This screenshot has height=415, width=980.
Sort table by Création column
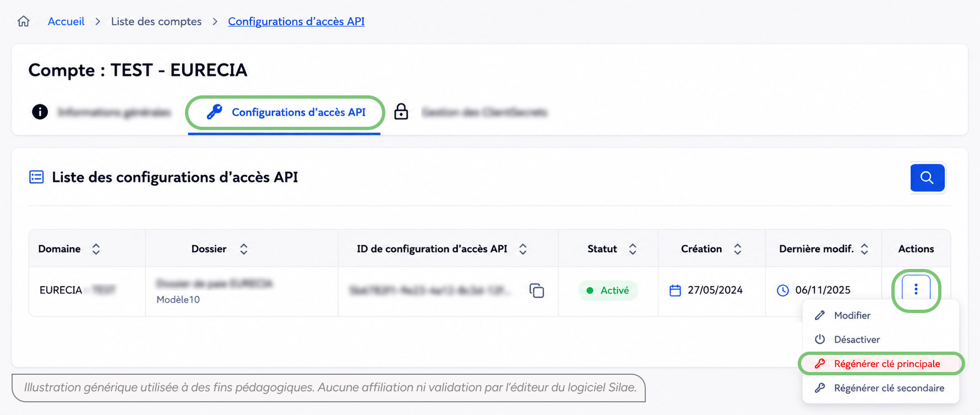click(738, 249)
